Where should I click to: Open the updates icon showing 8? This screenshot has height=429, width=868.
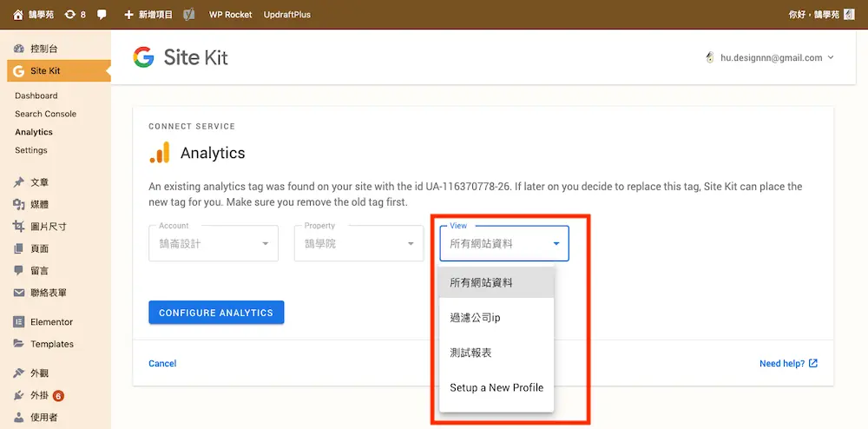pos(69,15)
